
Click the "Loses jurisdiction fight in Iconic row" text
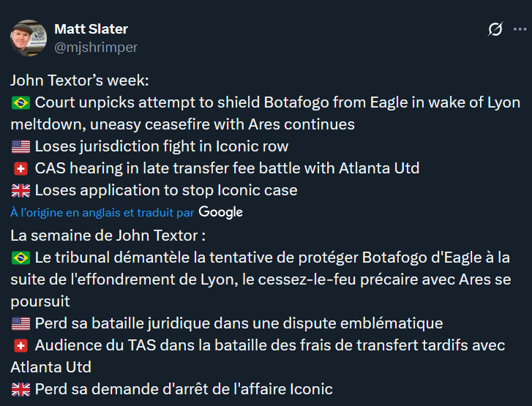click(162, 146)
